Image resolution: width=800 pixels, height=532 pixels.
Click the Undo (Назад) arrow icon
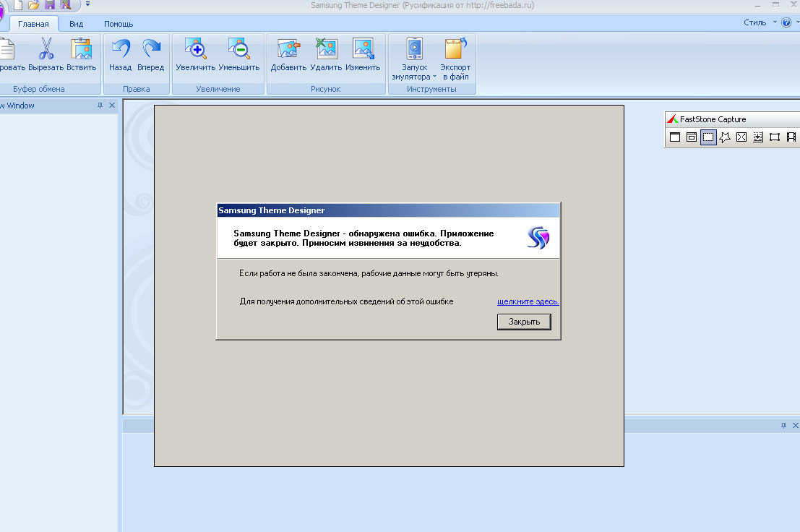pyautogui.click(x=121, y=49)
